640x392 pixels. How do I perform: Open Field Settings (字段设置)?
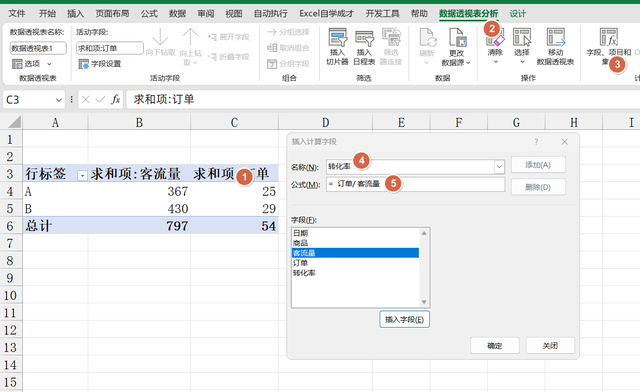point(100,64)
